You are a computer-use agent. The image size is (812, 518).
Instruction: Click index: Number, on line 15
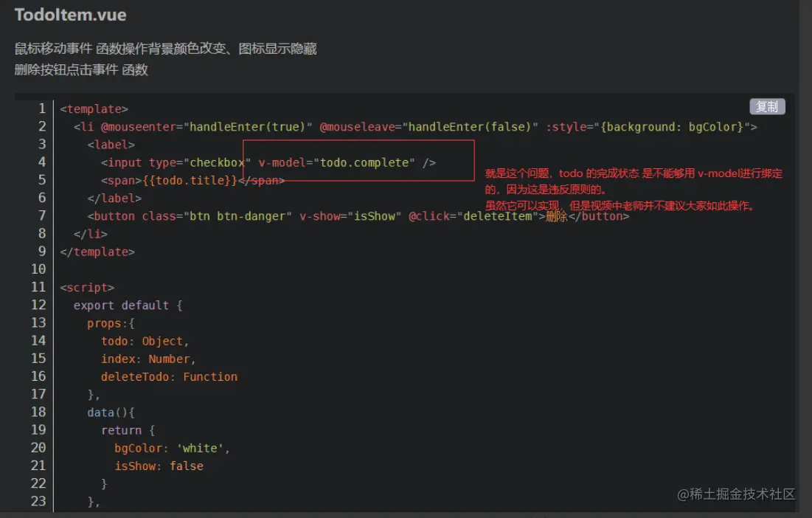148,359
